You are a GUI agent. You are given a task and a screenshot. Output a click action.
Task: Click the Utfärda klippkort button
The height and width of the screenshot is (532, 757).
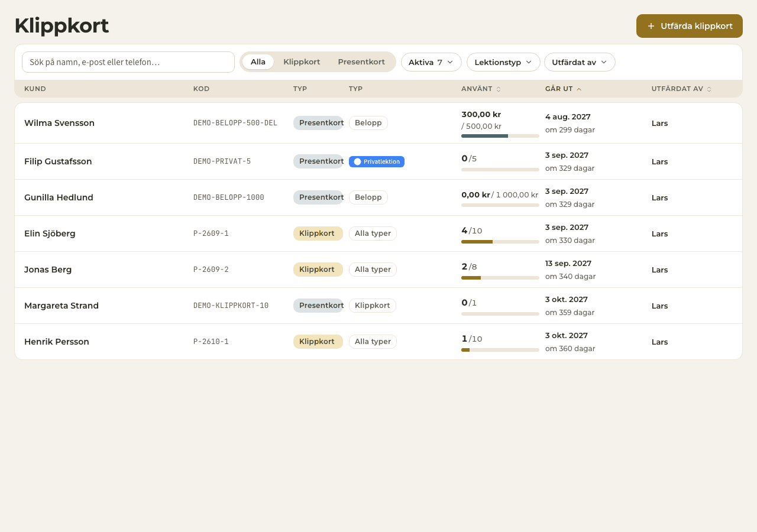689,26
